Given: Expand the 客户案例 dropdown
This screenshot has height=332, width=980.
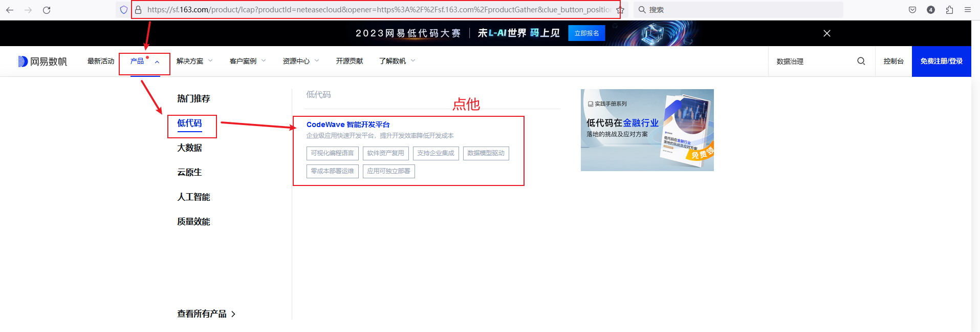Looking at the screenshot, I should pyautogui.click(x=248, y=61).
